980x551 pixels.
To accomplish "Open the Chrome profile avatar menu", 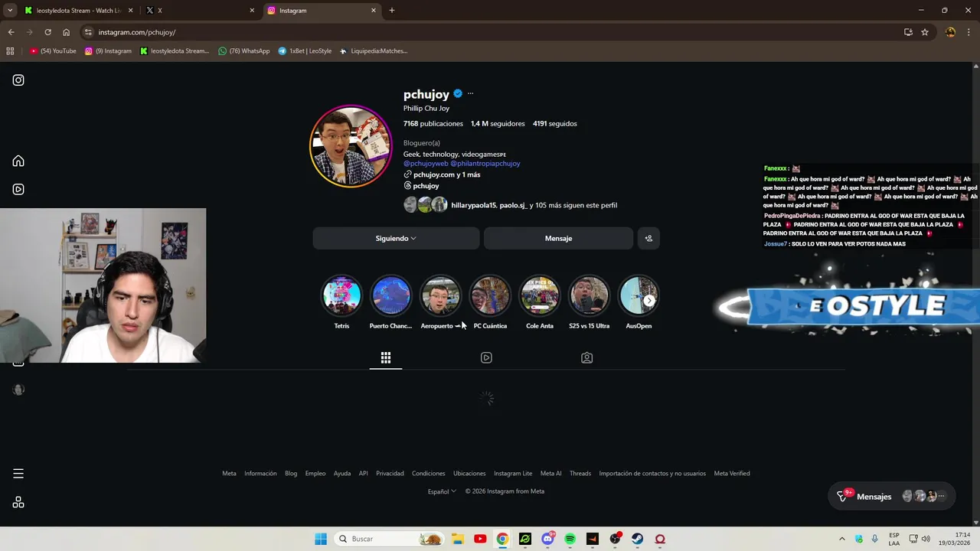I will coord(950,32).
